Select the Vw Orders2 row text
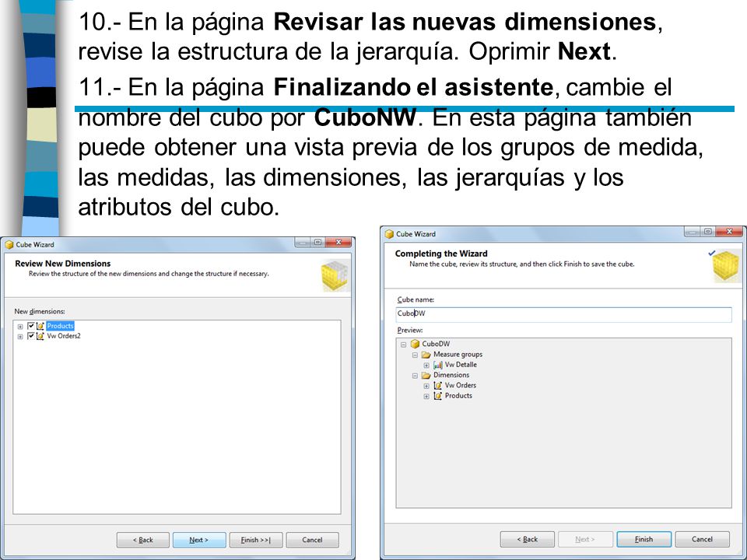This screenshot has width=747, height=560. click(x=64, y=336)
